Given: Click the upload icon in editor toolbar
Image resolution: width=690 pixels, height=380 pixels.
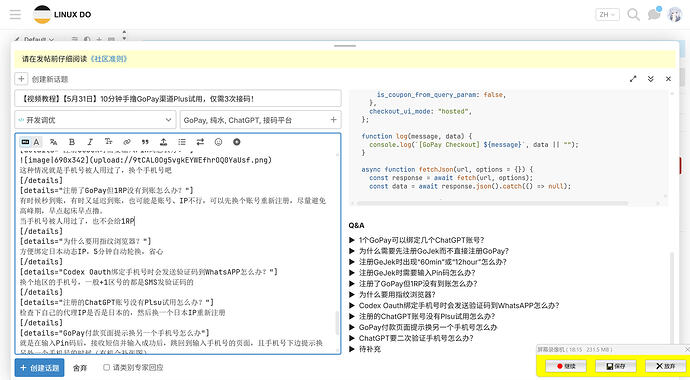Looking at the screenshot, I should [163, 142].
